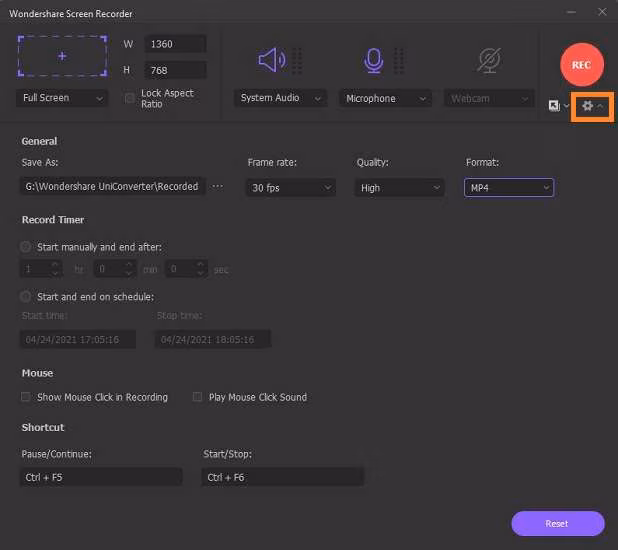Screen dimensions: 618x550
Task: Click the width field showing 1360
Action: [175, 44]
